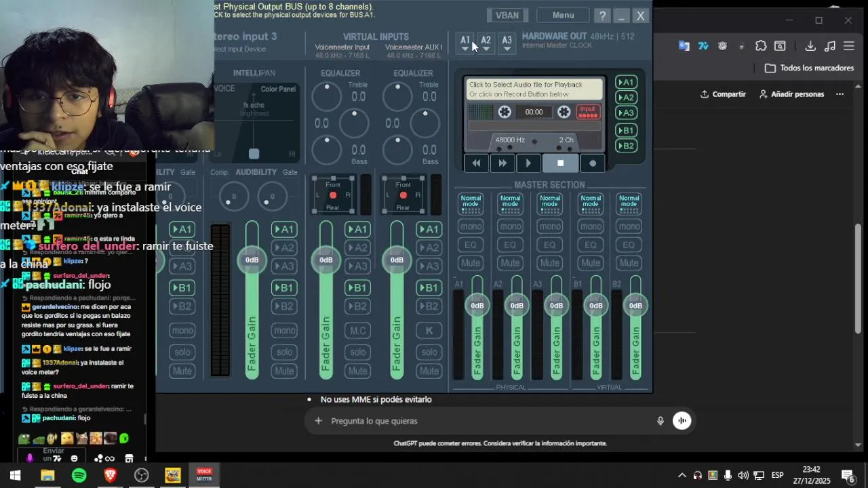Click Añadir personas in ChatGPT
Screen dimensions: 868x488
[791, 94]
